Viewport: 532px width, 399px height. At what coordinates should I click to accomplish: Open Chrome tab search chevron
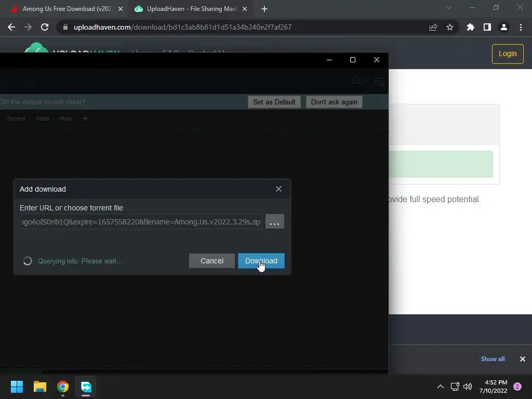coord(448,7)
